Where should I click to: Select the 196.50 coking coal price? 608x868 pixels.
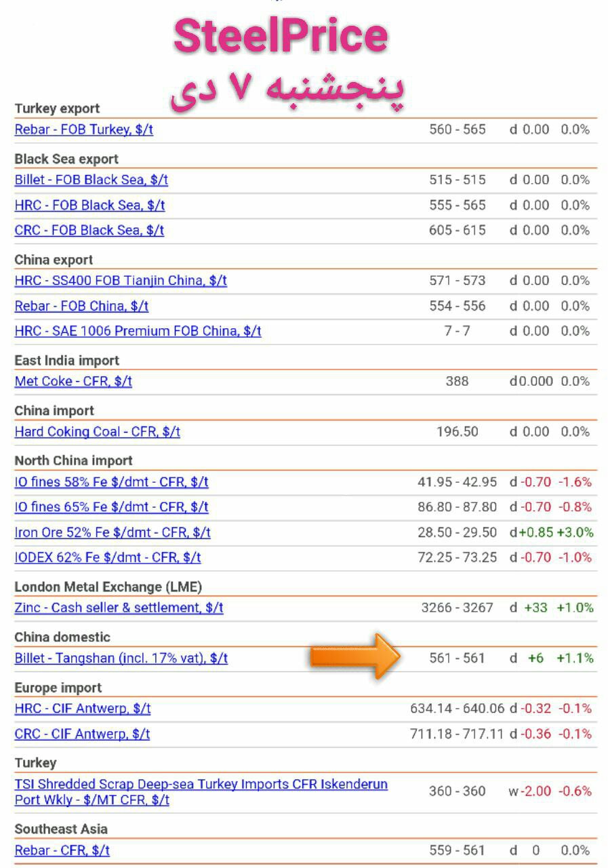(458, 431)
